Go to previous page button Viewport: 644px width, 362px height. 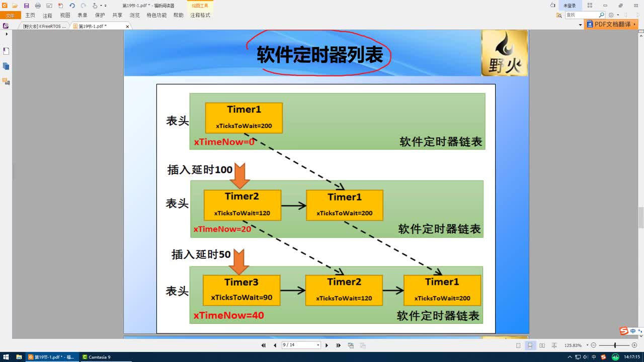tap(275, 345)
